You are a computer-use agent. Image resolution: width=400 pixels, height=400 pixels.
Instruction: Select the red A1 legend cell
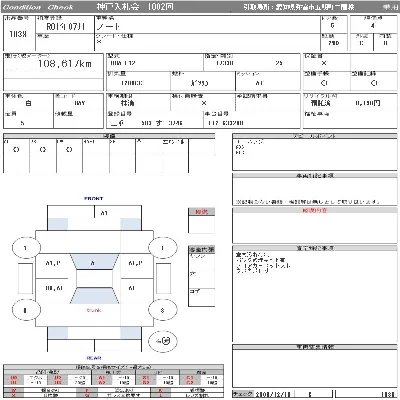point(102,378)
